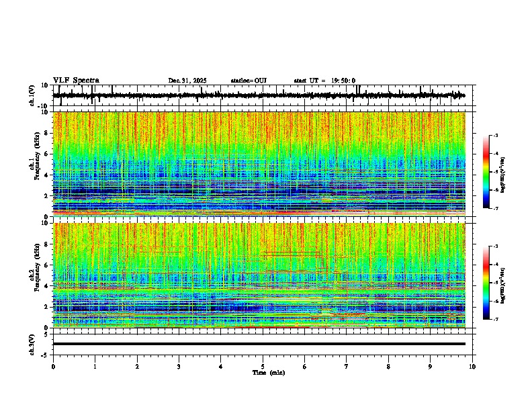Click the "ch.3(V)" axis label
The width and height of the screenshot is (532, 411).
click(32, 345)
